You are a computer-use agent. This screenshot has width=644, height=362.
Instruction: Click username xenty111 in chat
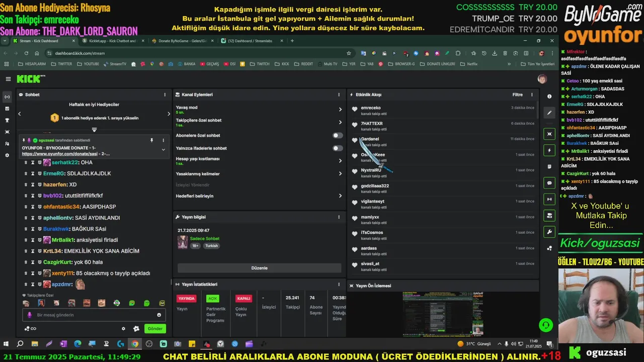pos(62,273)
